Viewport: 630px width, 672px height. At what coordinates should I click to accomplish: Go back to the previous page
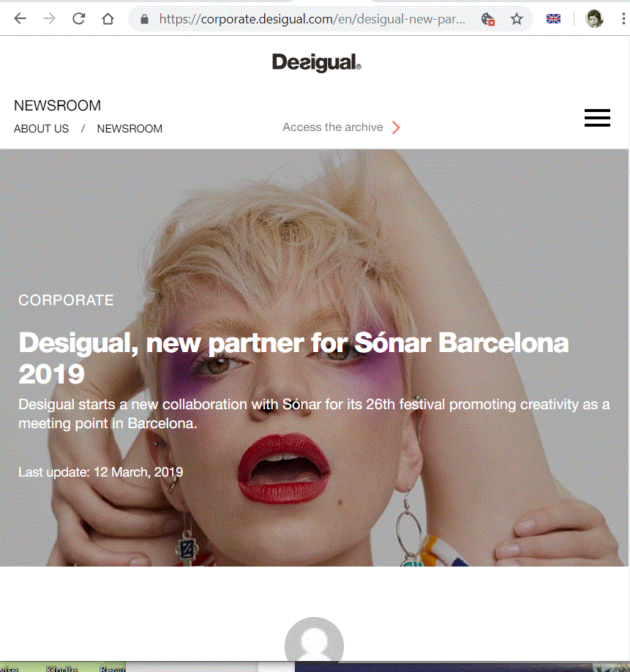tap(20, 18)
